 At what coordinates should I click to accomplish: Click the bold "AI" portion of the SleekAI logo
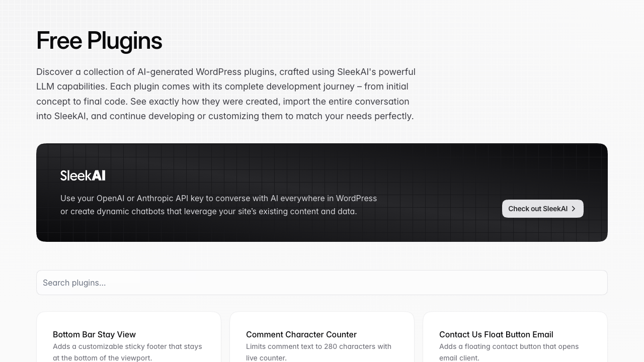coord(99,175)
